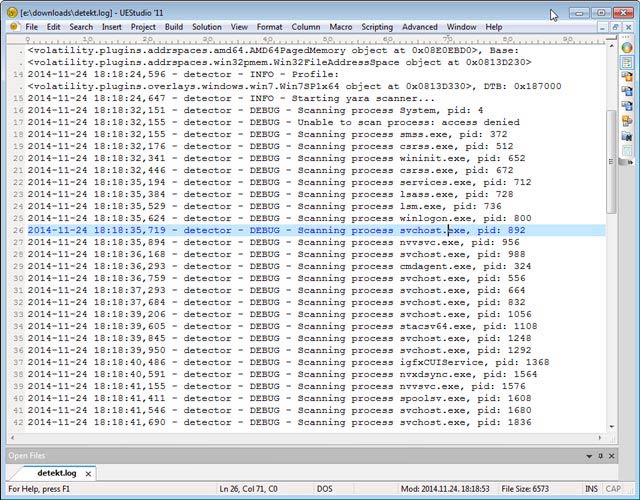The height and width of the screenshot is (500, 640).
Task: Toggle INS insert mode in status bar
Action: pos(594,491)
